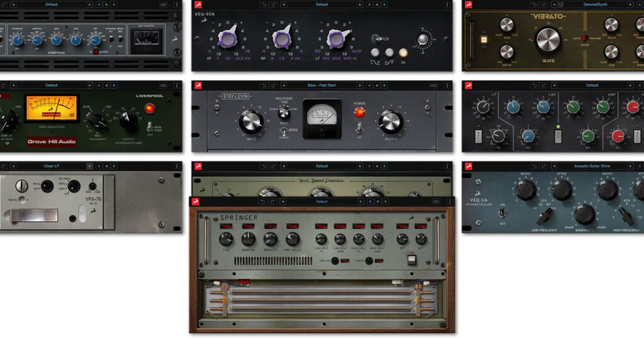Flip the Mains Power switch on Liverpool
Image resolution: width=644 pixels, height=338 pixels.
tap(150, 126)
